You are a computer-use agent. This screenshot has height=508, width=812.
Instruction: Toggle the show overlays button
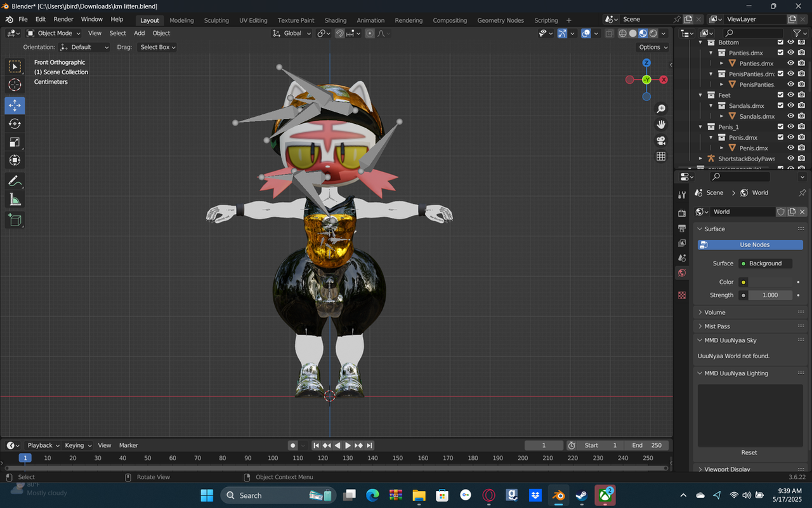coord(586,33)
